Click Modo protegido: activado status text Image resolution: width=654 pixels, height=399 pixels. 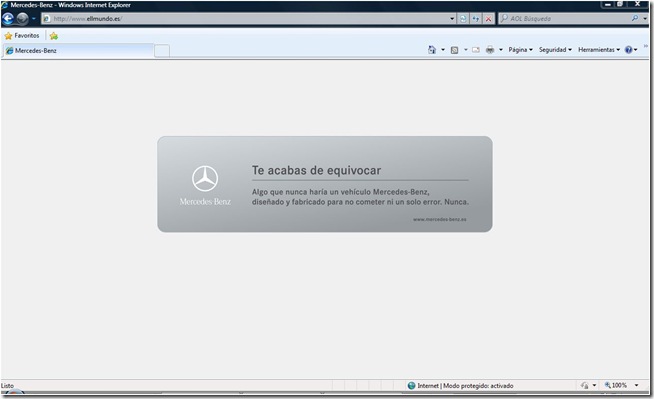click(478, 386)
